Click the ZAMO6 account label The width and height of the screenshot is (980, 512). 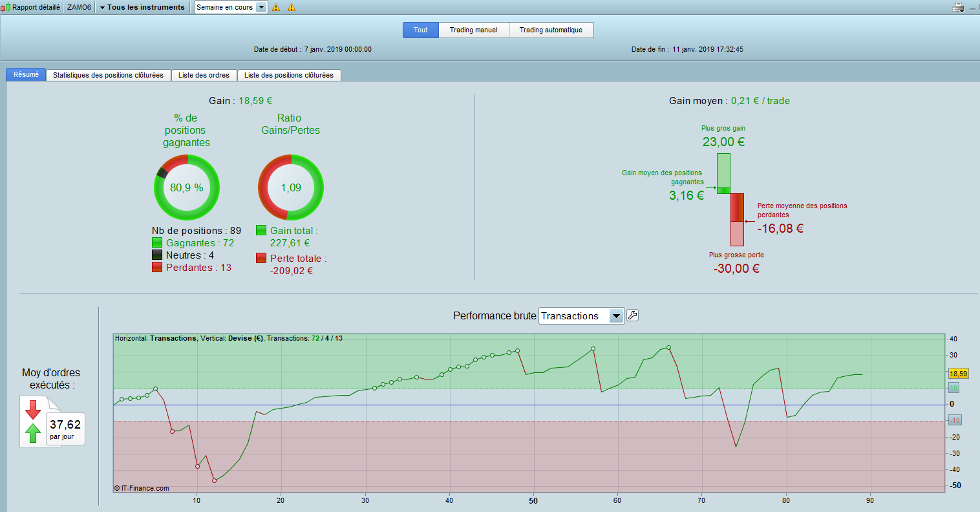[x=79, y=8]
